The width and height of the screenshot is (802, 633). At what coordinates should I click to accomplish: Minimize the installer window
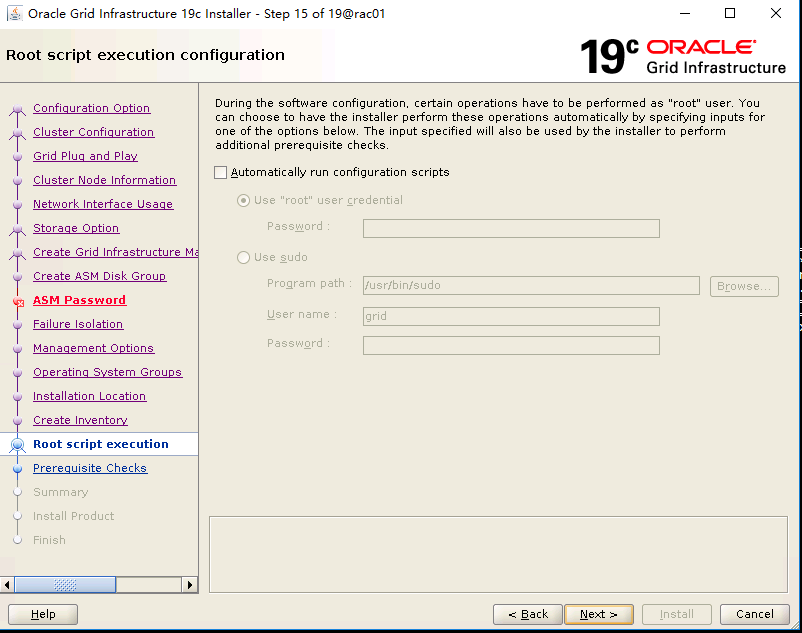pyautogui.click(x=685, y=13)
